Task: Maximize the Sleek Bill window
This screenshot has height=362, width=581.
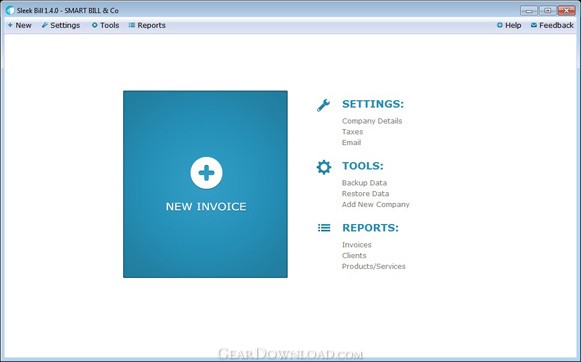Action: 547,10
